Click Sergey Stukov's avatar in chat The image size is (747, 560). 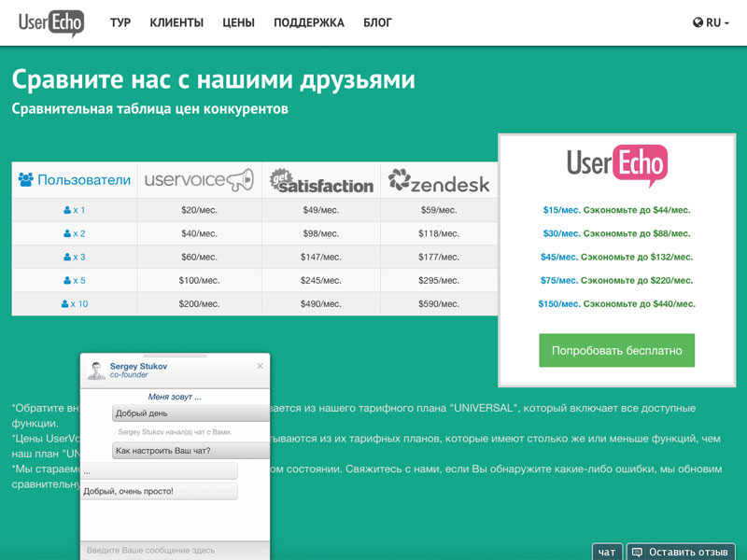(x=96, y=371)
